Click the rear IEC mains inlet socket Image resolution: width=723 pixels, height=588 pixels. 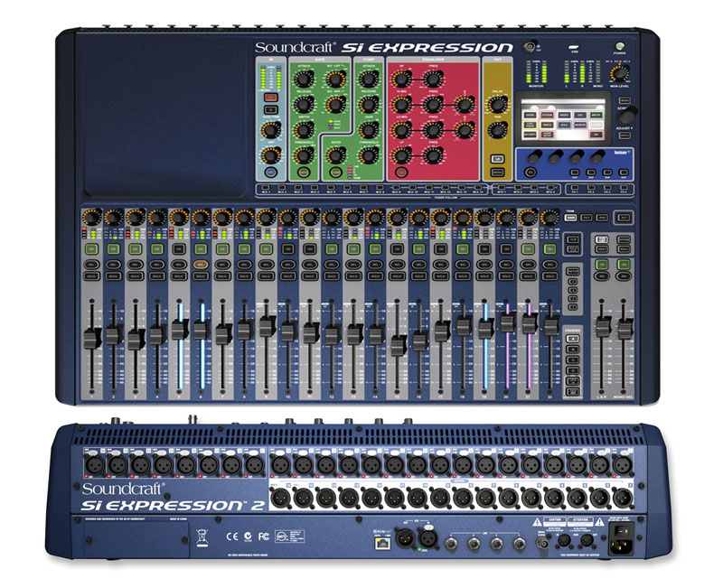point(621,547)
